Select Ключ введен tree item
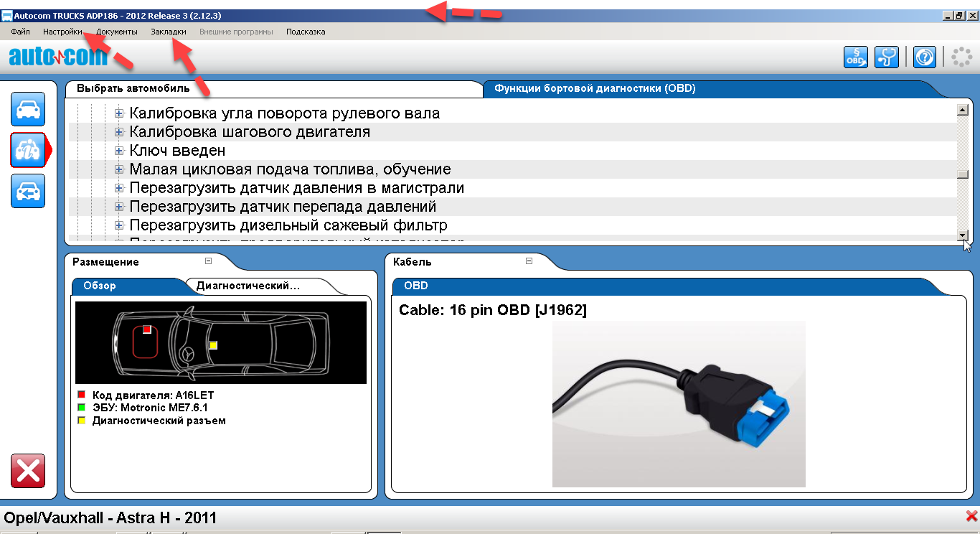Viewport: 980px width, 534px height. pyautogui.click(x=178, y=151)
